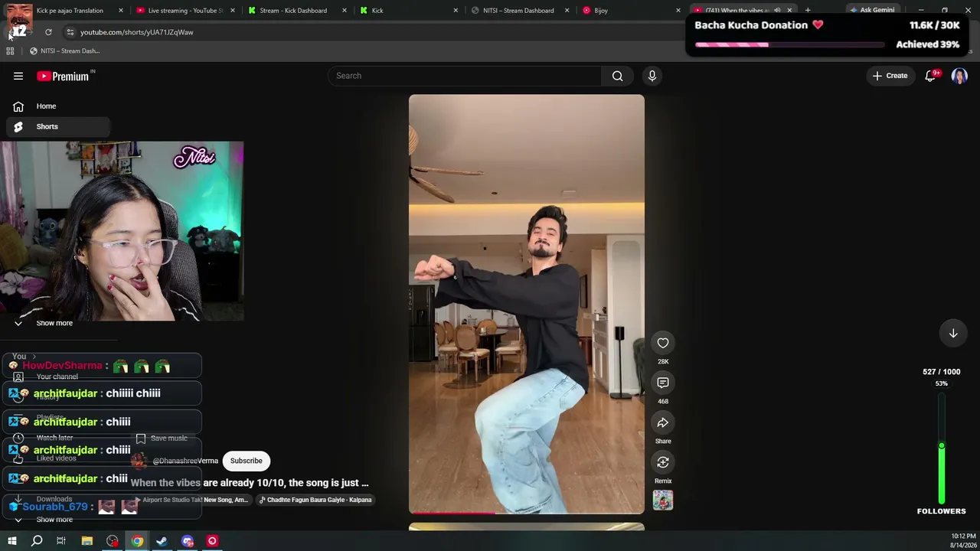View site information in the address bar
This screenshot has height=551, width=980.
coord(70,32)
